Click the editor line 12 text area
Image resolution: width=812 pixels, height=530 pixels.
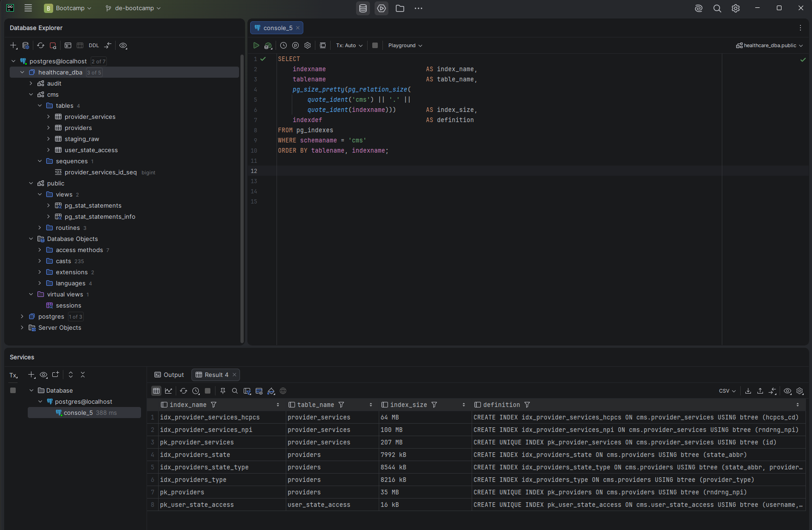point(499,171)
